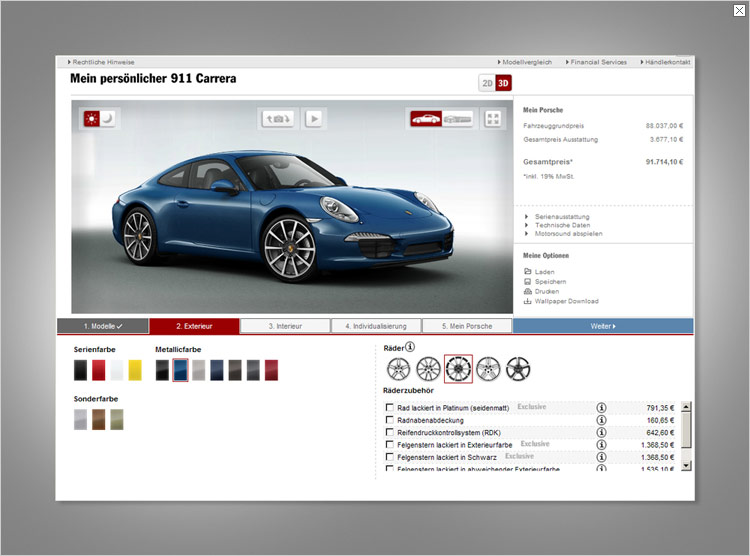Open Motorsound abspielen
Screen dimensions: 750x556
pyautogui.click(x=568, y=234)
